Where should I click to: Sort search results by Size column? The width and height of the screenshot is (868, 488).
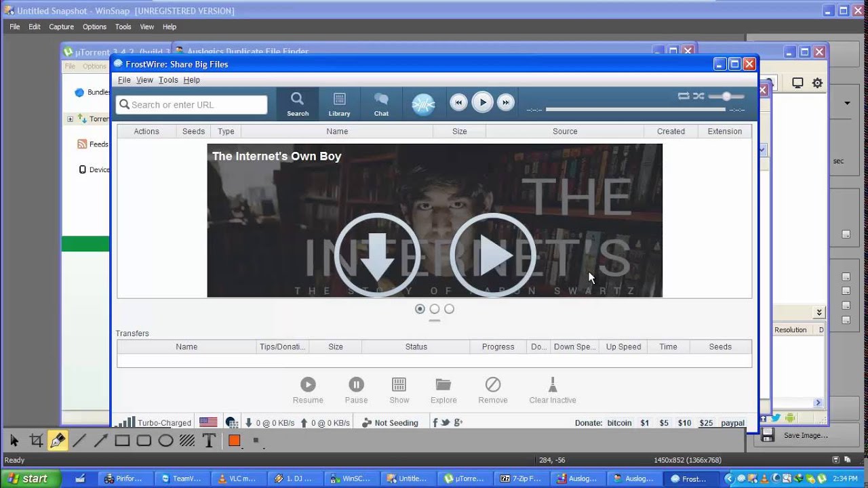[x=460, y=131]
